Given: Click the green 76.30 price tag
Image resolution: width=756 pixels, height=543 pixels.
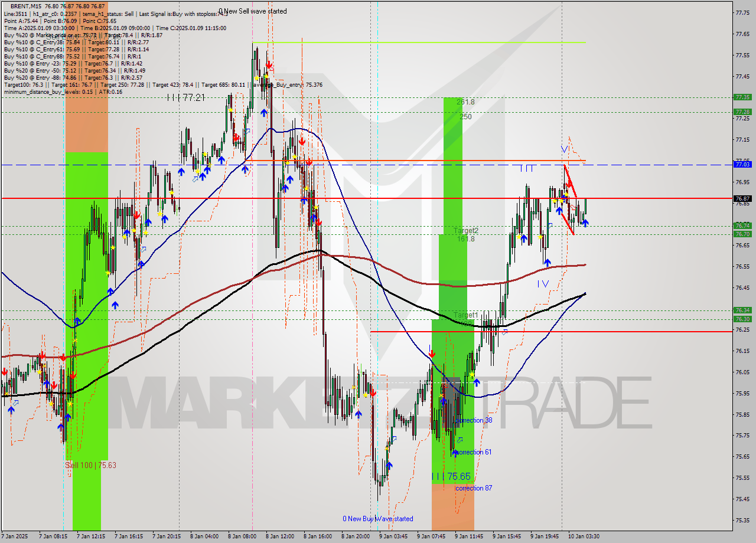Looking at the screenshot, I should (742, 319).
